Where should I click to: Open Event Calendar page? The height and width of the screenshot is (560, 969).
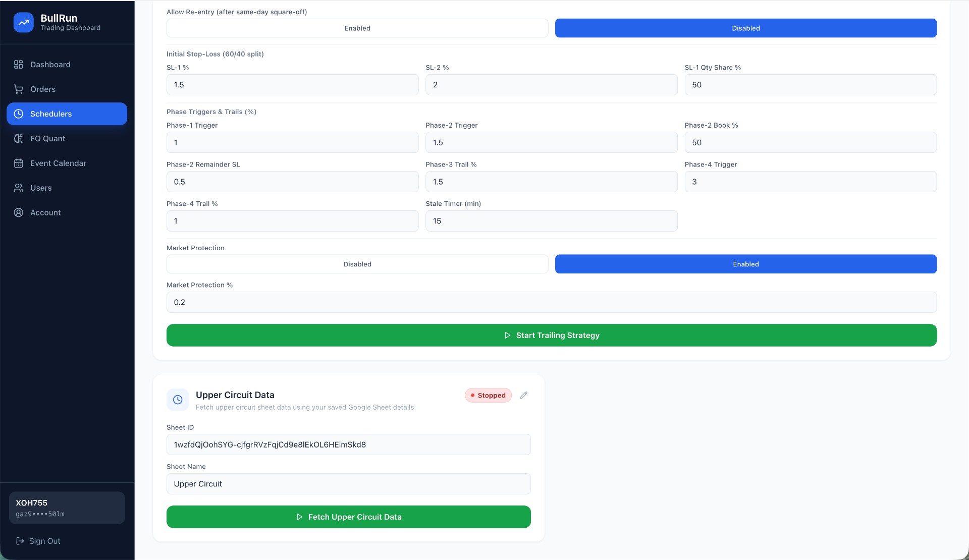click(67, 163)
